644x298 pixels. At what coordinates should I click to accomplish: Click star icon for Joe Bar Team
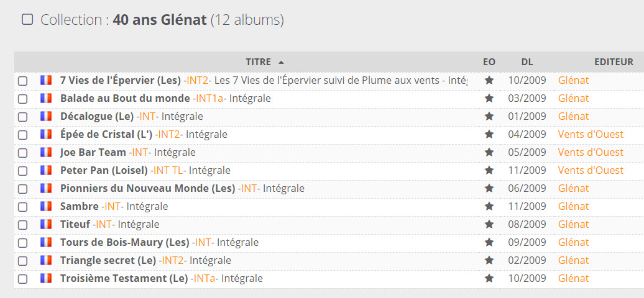coord(489,152)
